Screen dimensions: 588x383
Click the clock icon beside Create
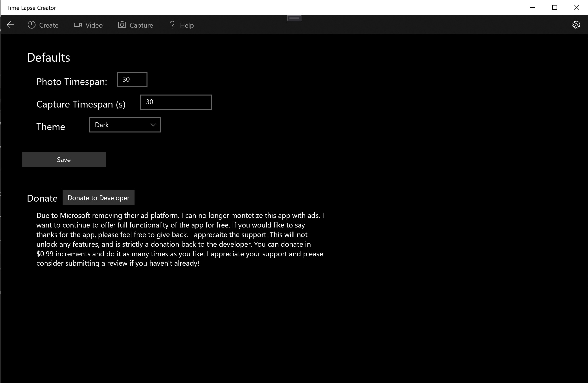(32, 25)
